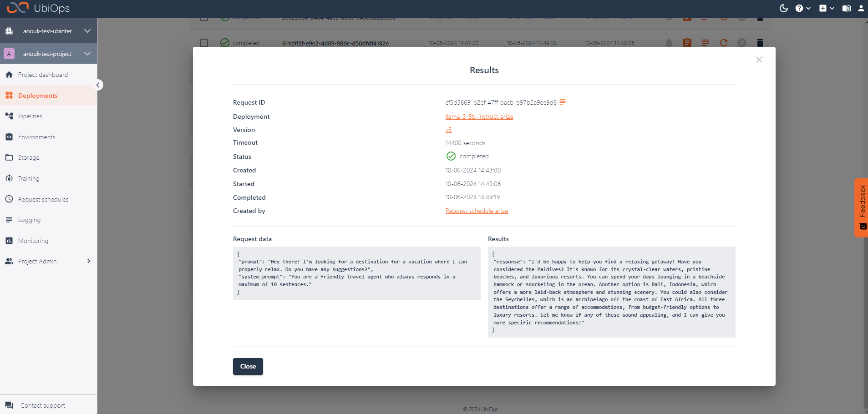Click the notification bell for request 611c9f3f
The height and width of the screenshot is (414, 868).
669,43
